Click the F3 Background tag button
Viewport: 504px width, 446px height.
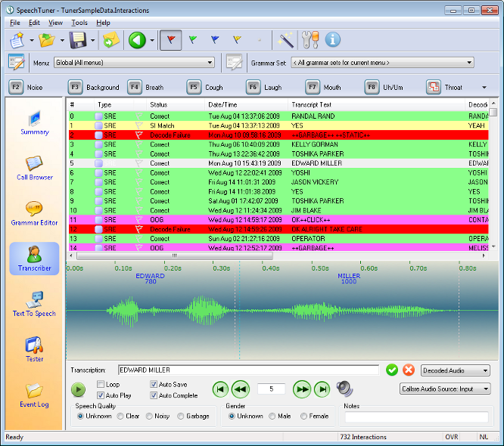click(x=94, y=87)
